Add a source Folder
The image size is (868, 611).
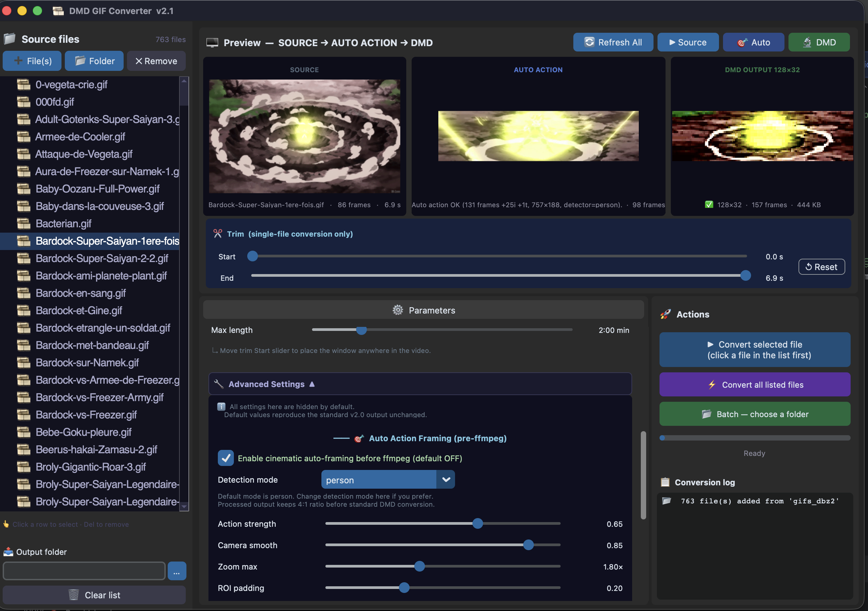coord(94,61)
